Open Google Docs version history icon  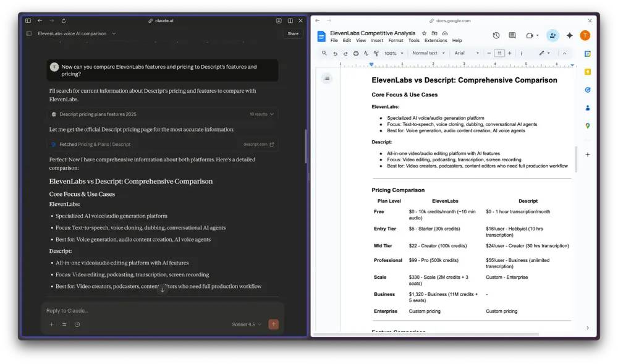click(496, 35)
